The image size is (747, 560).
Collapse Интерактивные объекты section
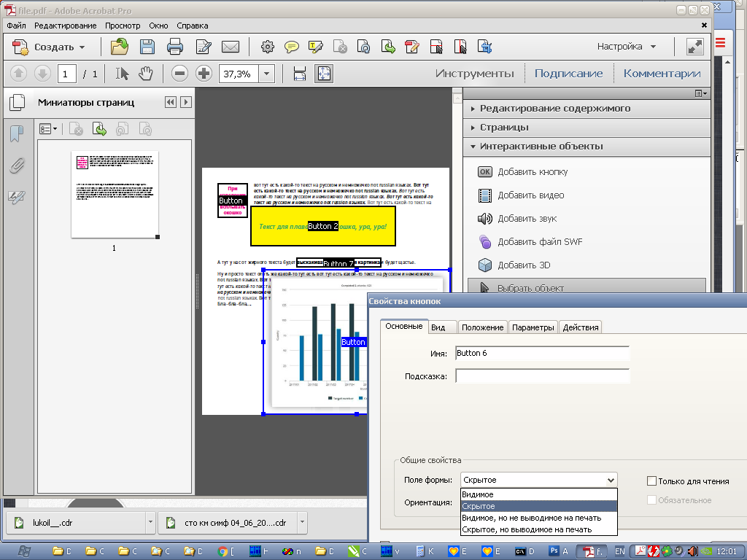(x=587, y=147)
